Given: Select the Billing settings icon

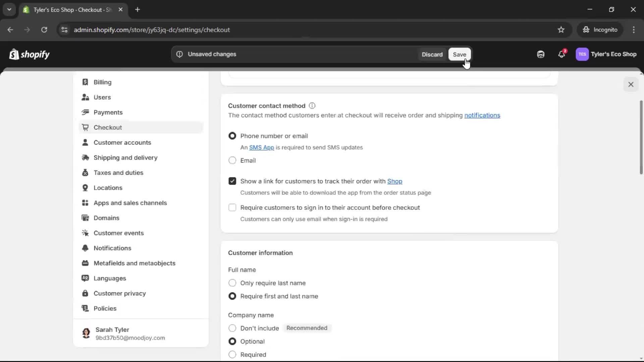Looking at the screenshot, I should pyautogui.click(x=86, y=82).
